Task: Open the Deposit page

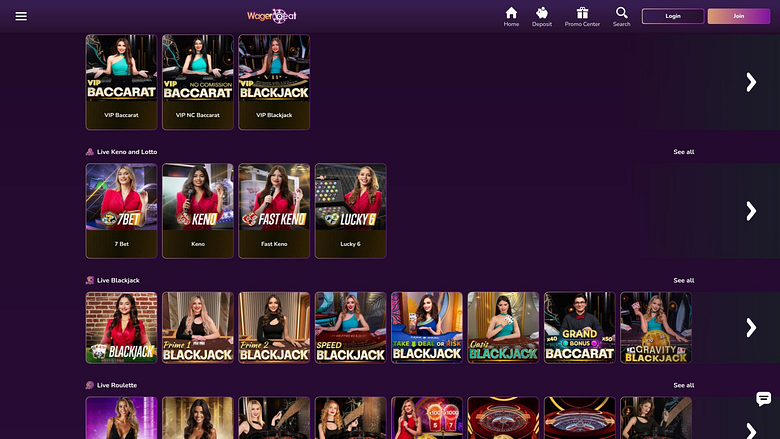Action: [542, 16]
